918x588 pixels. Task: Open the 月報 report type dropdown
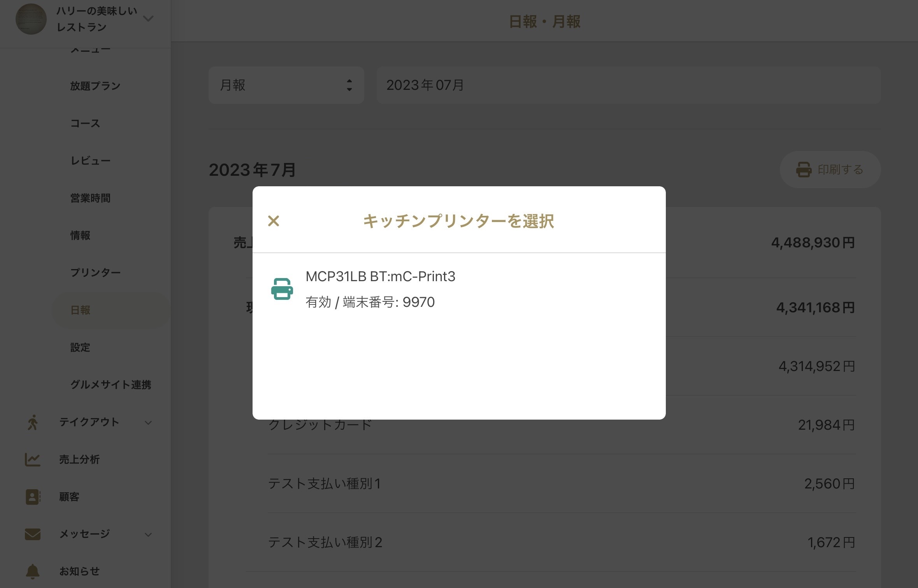pyautogui.click(x=286, y=85)
